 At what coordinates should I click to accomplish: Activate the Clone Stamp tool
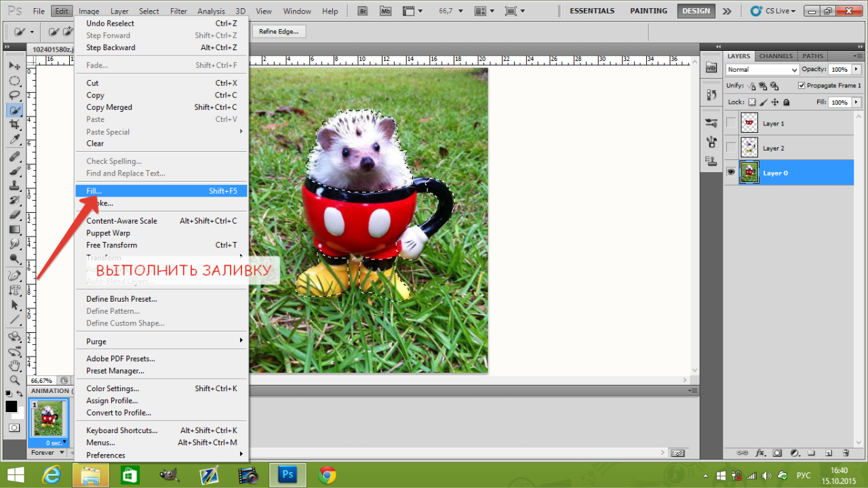[14, 185]
